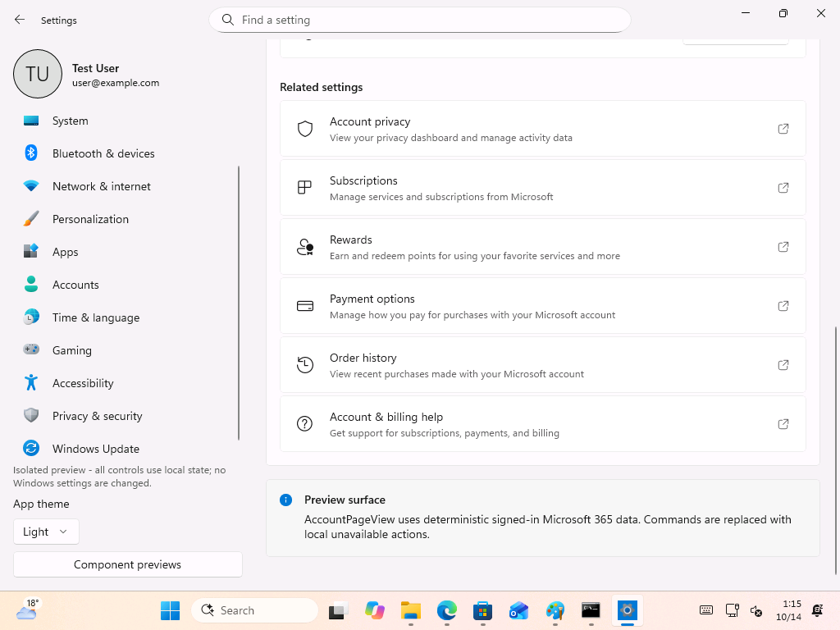Open Microsoft Edge from taskbar
The height and width of the screenshot is (630, 840).
click(447, 610)
